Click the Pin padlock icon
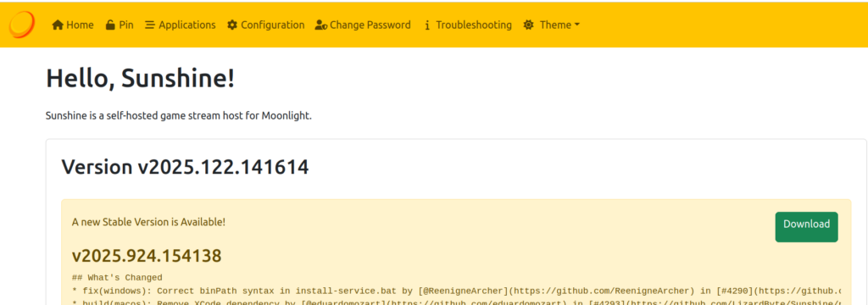Screen dimensions: 868x305 click(x=111, y=25)
